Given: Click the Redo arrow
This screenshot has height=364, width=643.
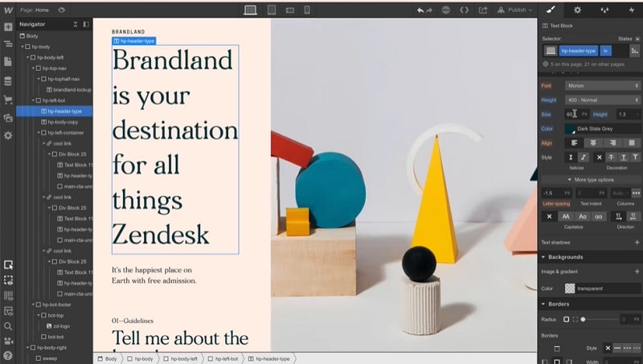Looking at the screenshot, I should (x=429, y=10).
